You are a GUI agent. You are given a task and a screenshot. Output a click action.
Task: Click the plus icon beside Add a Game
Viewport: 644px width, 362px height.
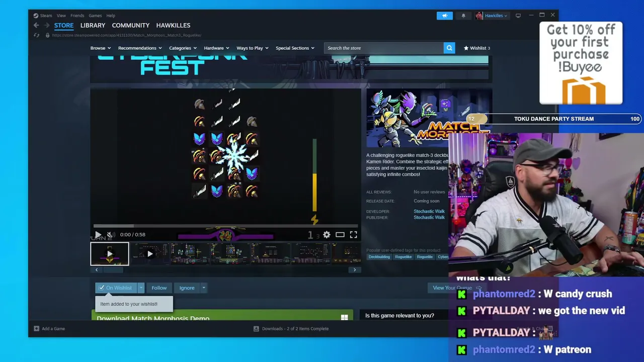(36, 329)
